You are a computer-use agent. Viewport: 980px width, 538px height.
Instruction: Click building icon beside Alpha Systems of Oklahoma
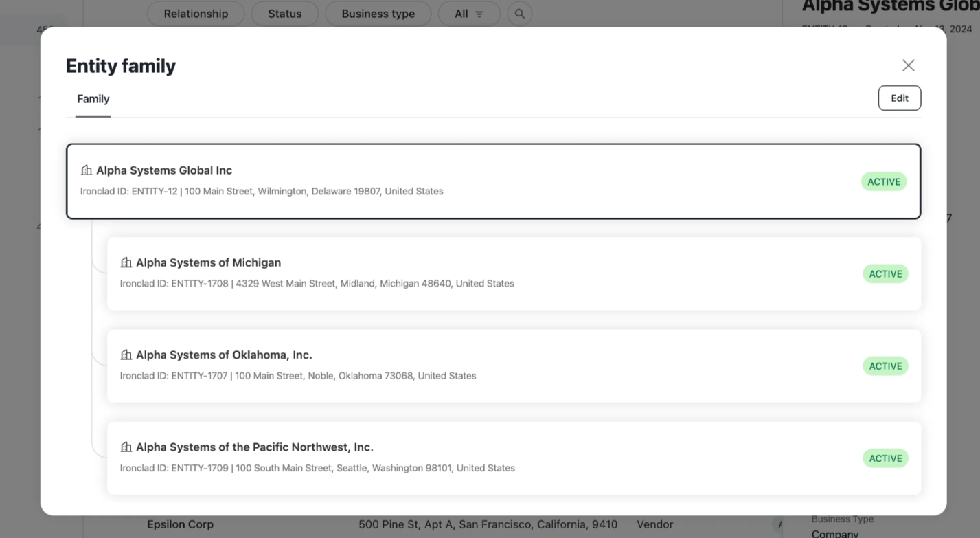pyautogui.click(x=126, y=355)
